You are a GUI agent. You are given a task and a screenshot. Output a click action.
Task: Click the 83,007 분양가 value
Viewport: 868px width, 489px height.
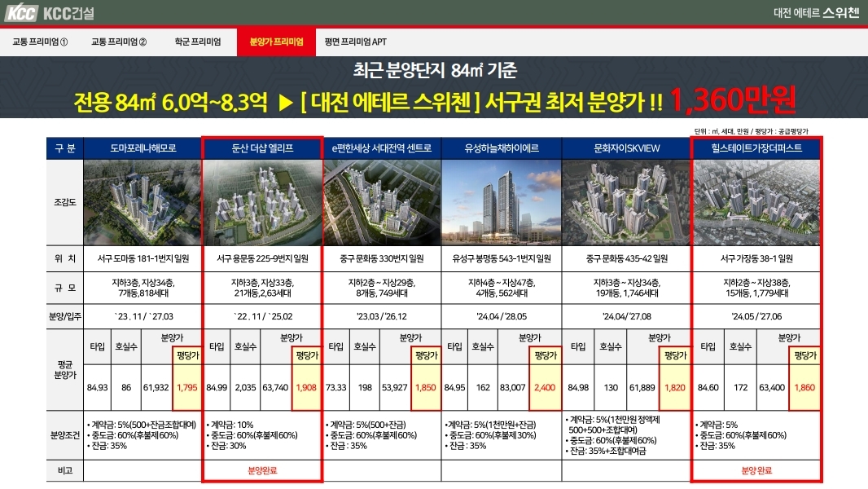pos(513,388)
